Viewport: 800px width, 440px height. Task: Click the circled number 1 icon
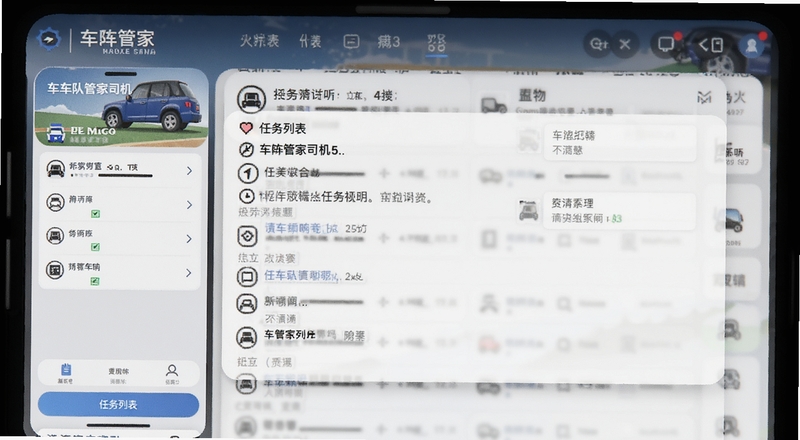(247, 174)
